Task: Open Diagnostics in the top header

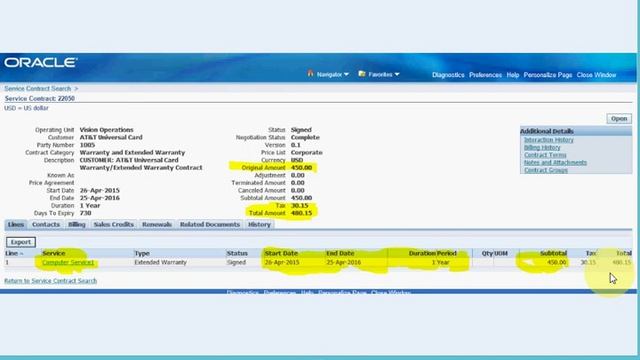Action: point(448,75)
